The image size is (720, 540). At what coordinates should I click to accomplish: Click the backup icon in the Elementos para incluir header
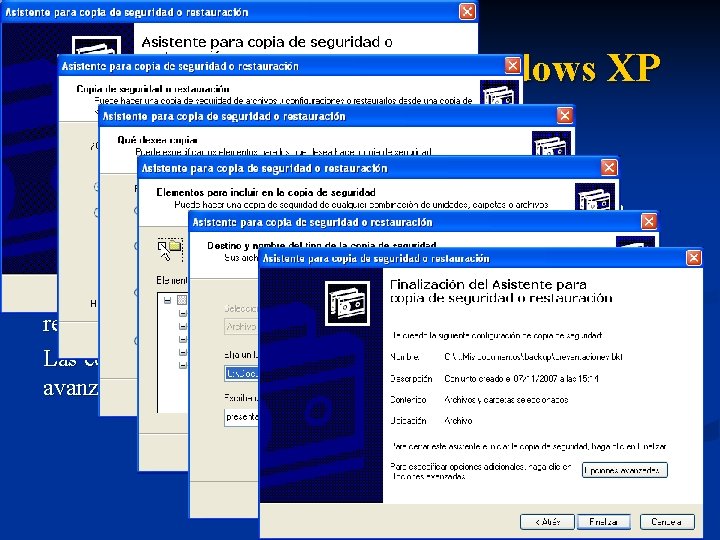(595, 197)
